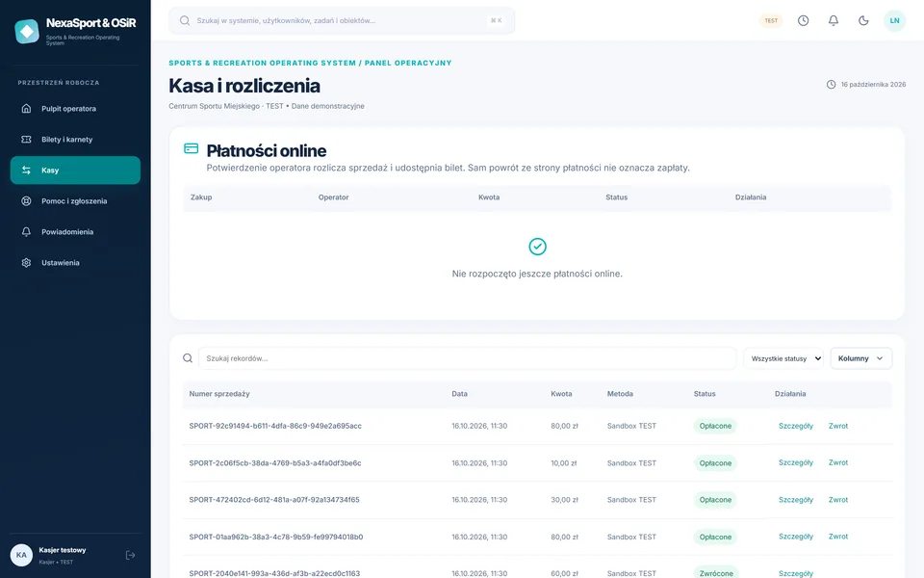The height and width of the screenshot is (578, 924).
Task: Open notifications bell in the top bar
Action: coord(834,20)
